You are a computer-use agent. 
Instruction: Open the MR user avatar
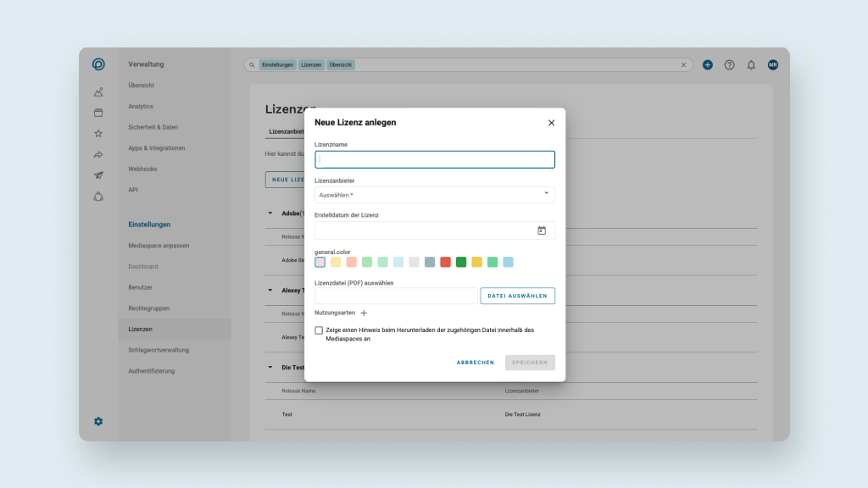pos(773,64)
